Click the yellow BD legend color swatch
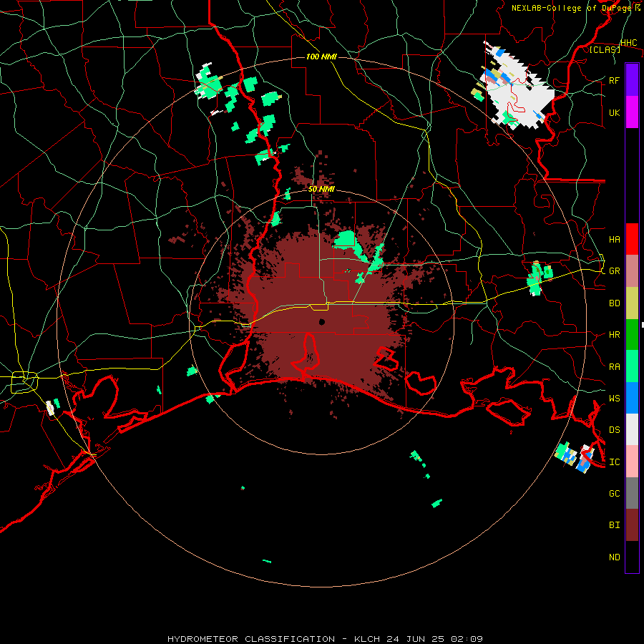 pyautogui.click(x=632, y=303)
